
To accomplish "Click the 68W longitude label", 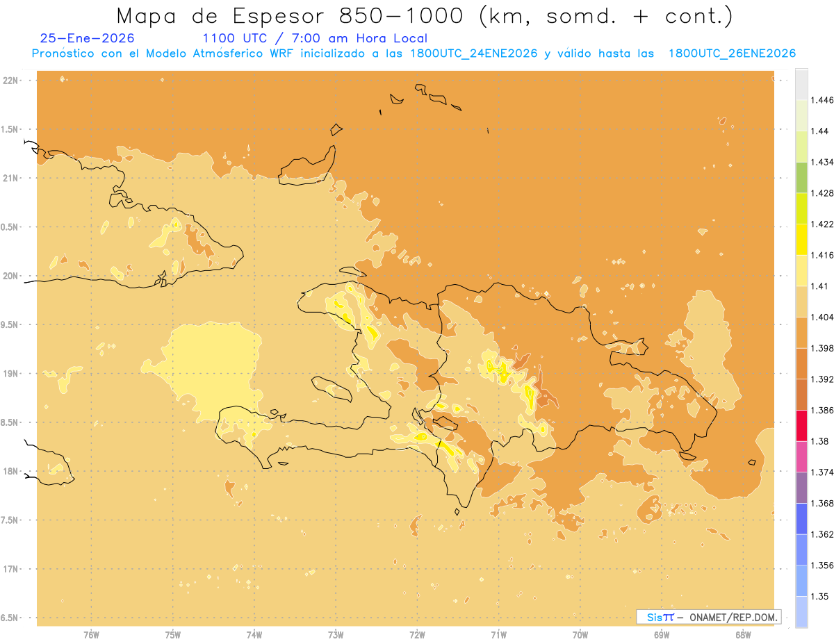I will click(743, 634).
